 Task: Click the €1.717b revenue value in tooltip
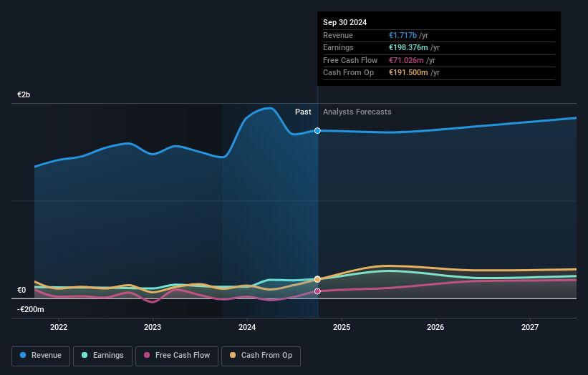tap(403, 35)
